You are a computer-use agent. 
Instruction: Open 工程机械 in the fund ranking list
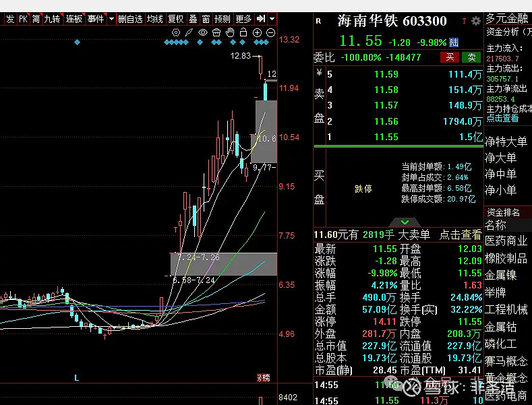point(506,309)
